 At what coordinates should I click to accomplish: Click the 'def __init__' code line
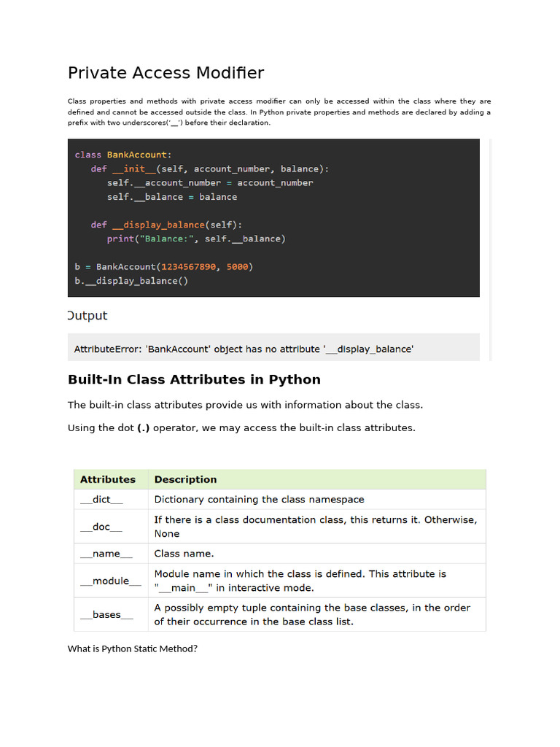point(209,169)
